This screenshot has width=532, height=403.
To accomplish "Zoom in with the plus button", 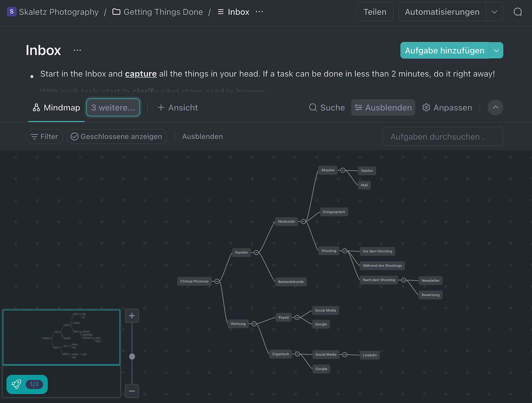I will 132,316.
